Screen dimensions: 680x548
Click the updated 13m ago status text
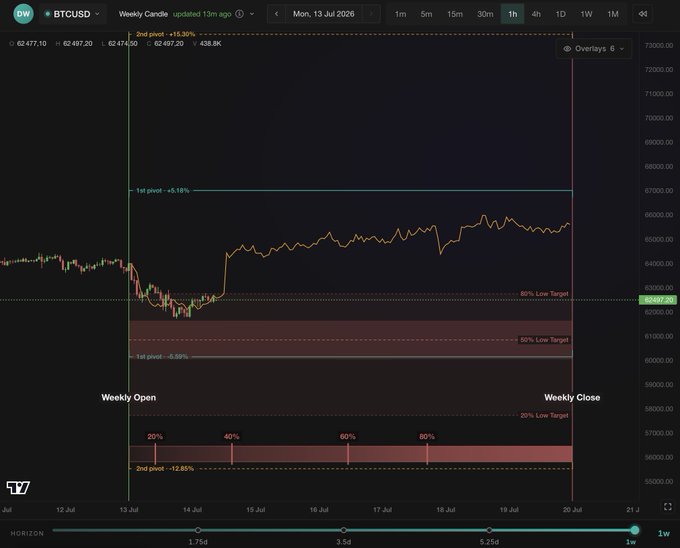202,14
